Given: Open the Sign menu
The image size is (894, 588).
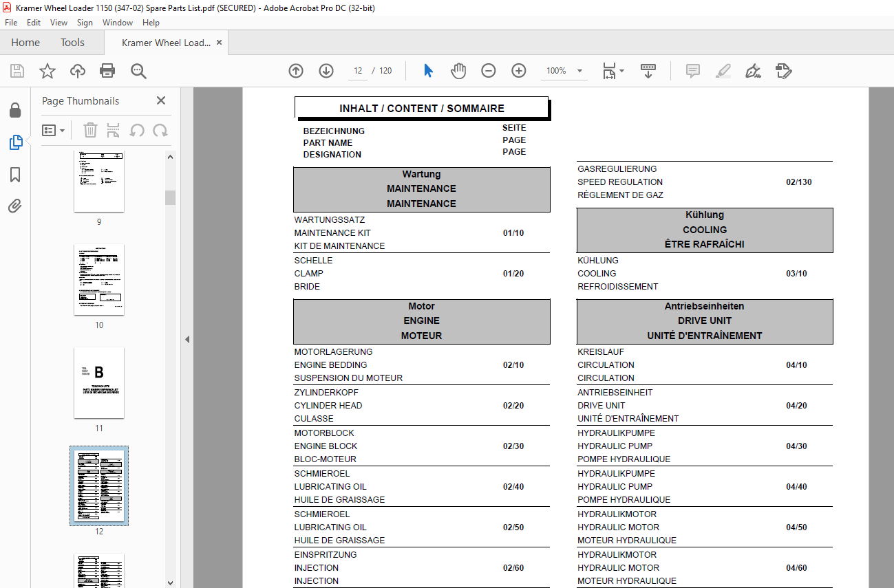Looking at the screenshot, I should tap(85, 23).
